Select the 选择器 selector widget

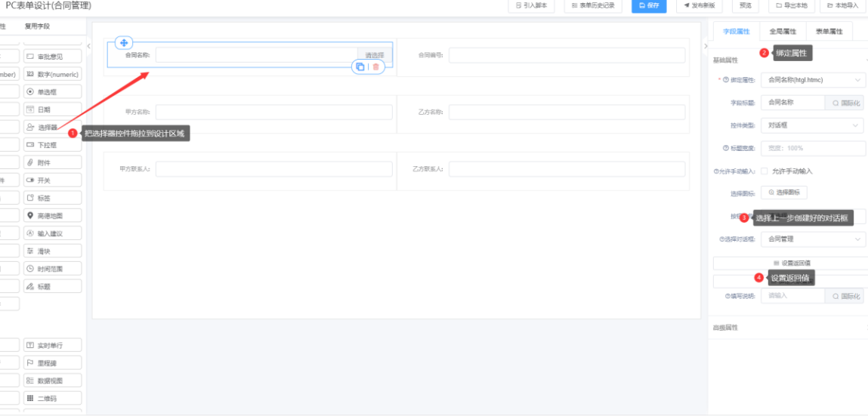53,128
